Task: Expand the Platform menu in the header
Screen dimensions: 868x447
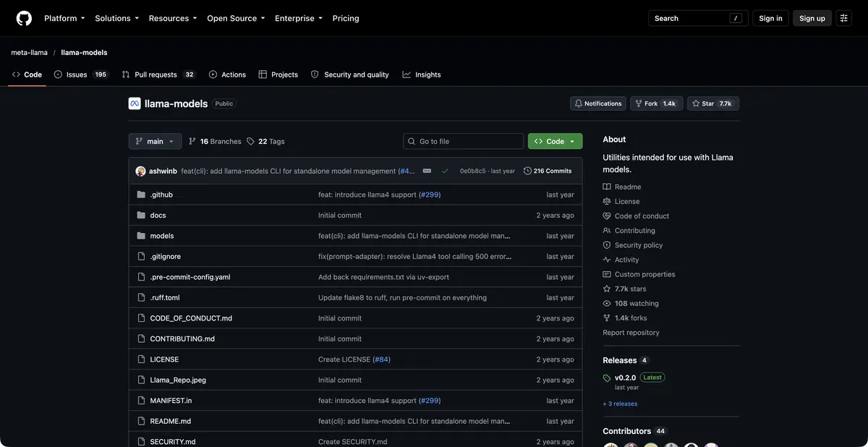Action: click(64, 18)
